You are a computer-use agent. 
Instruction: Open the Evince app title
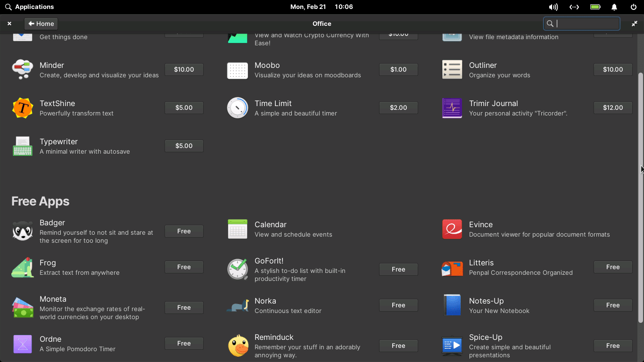[x=481, y=224]
